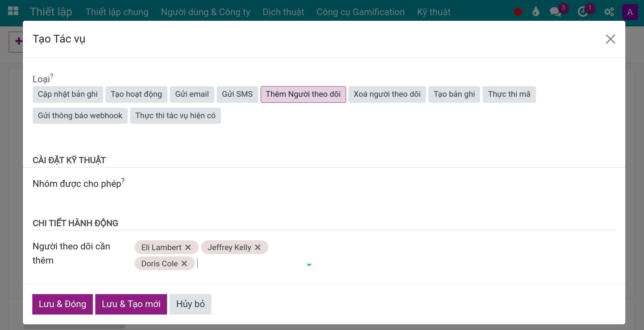This screenshot has width=644, height=330.
Task: Select the Gửi thông báo webhook type
Action: tap(80, 116)
